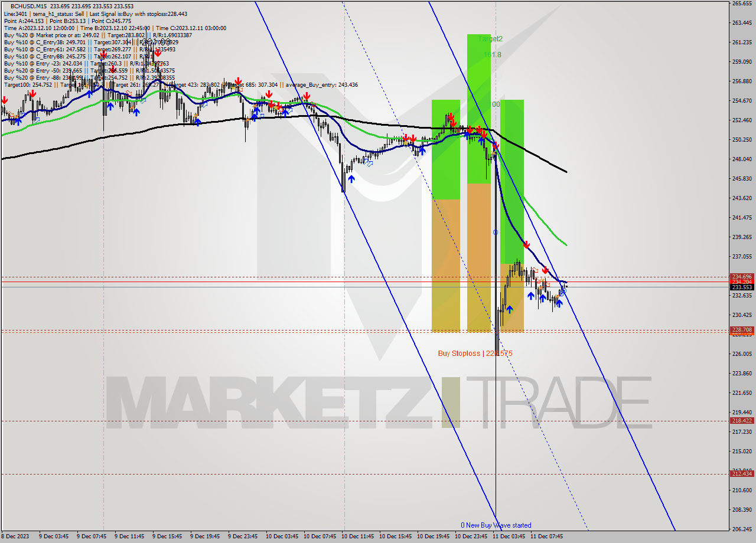Click the 206.245 price axis label

pyautogui.click(x=742, y=529)
